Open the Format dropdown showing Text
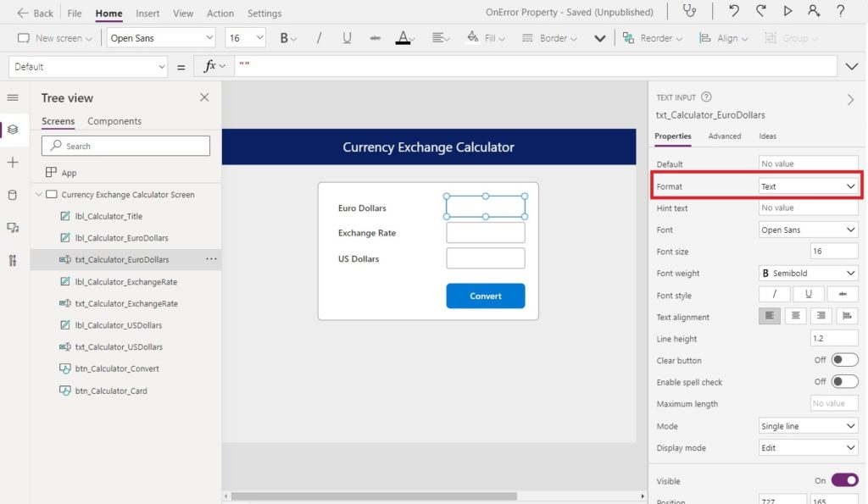The image size is (868, 504). tap(808, 186)
